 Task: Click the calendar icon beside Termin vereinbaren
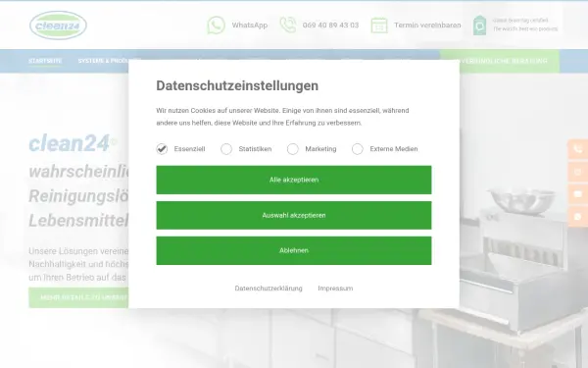pyautogui.click(x=379, y=26)
